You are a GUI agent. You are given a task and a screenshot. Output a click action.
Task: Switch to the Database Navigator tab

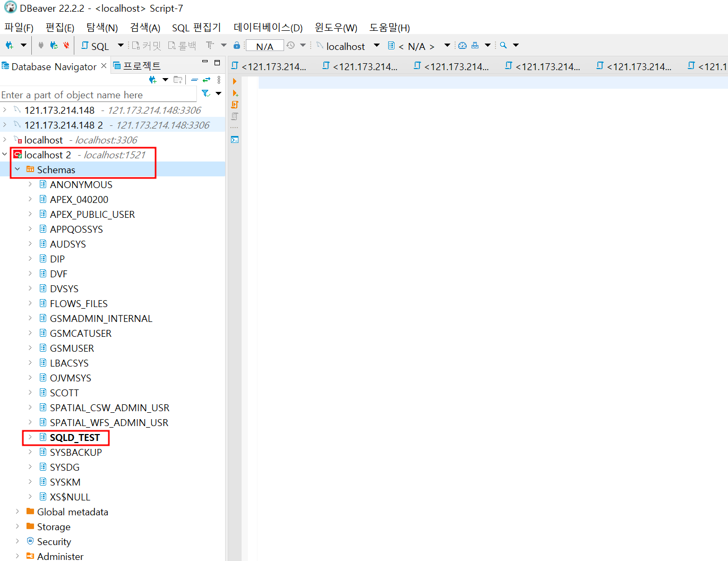tap(54, 66)
